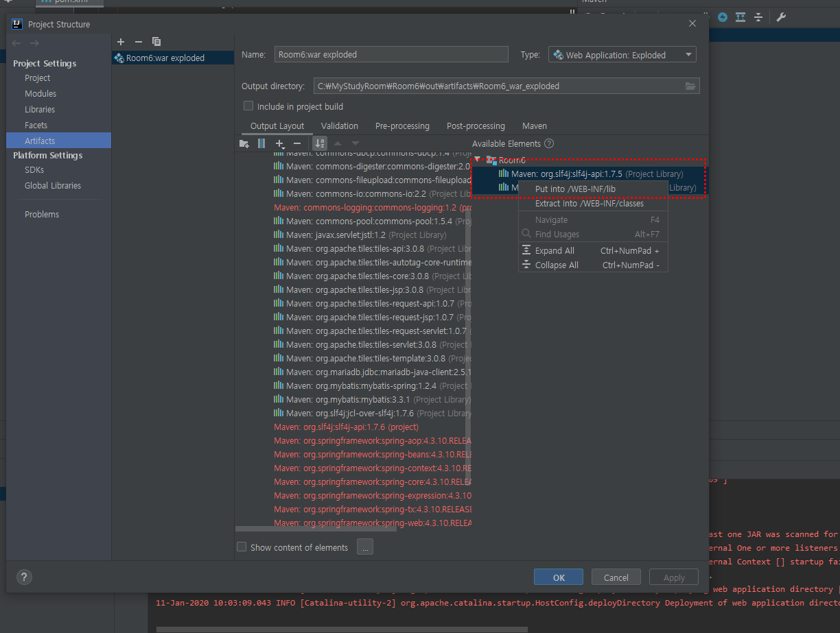
Task: Browse for output directory folder icon
Action: pyautogui.click(x=690, y=86)
